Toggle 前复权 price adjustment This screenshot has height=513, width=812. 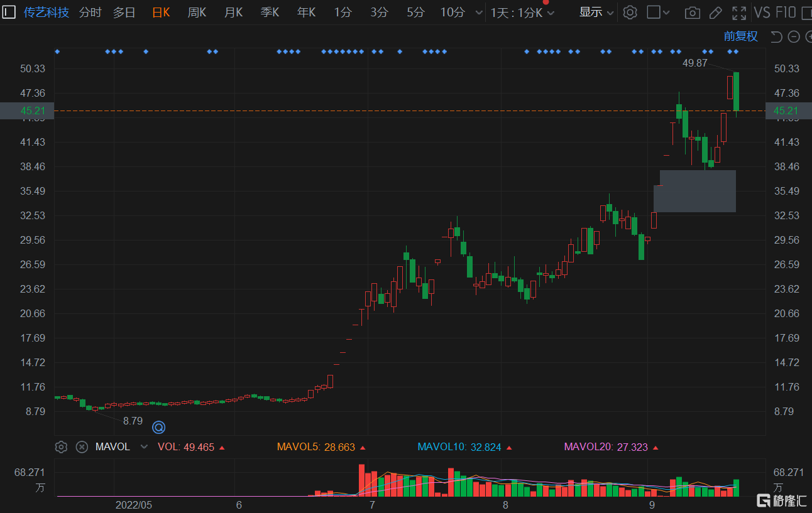pos(741,37)
